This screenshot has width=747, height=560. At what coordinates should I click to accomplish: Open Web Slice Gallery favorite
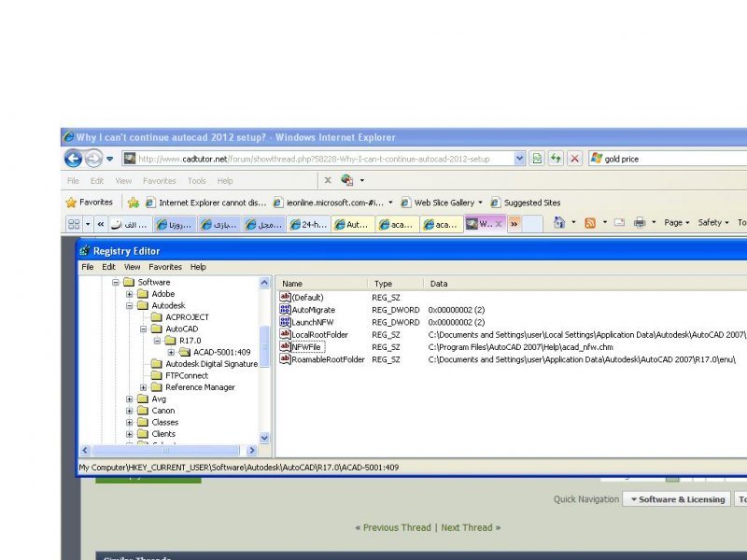(x=438, y=203)
